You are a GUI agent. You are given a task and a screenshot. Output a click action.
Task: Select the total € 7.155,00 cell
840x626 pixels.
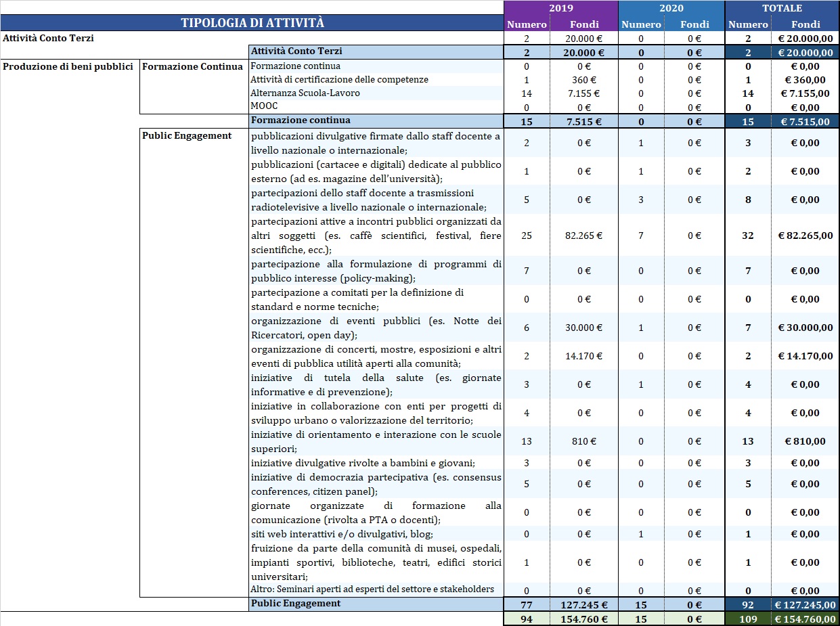(805, 93)
